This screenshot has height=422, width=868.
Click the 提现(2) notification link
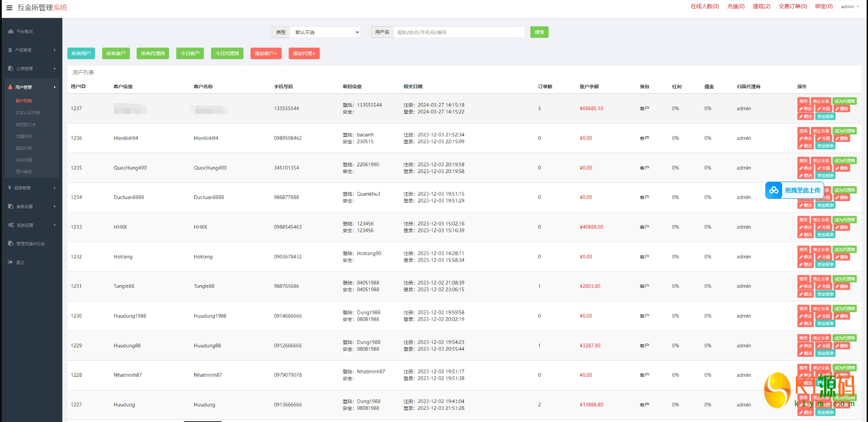coord(761,6)
